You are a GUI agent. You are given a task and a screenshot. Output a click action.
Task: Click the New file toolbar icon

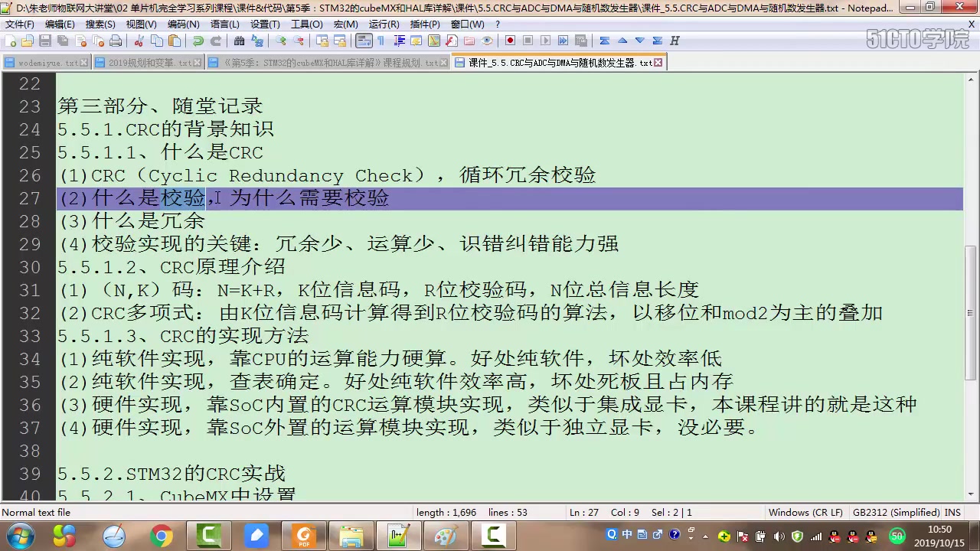click(10, 41)
